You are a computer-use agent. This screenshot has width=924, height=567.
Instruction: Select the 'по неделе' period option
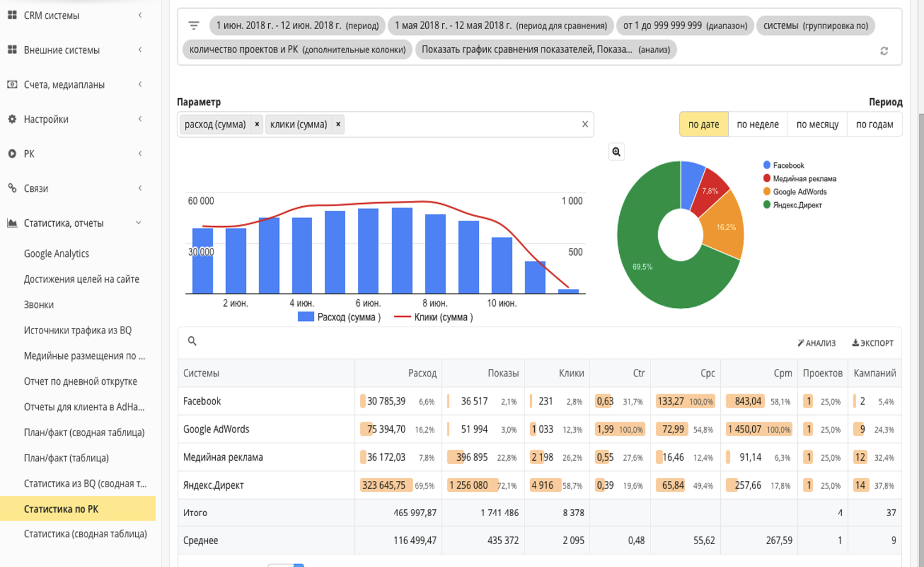click(x=757, y=124)
